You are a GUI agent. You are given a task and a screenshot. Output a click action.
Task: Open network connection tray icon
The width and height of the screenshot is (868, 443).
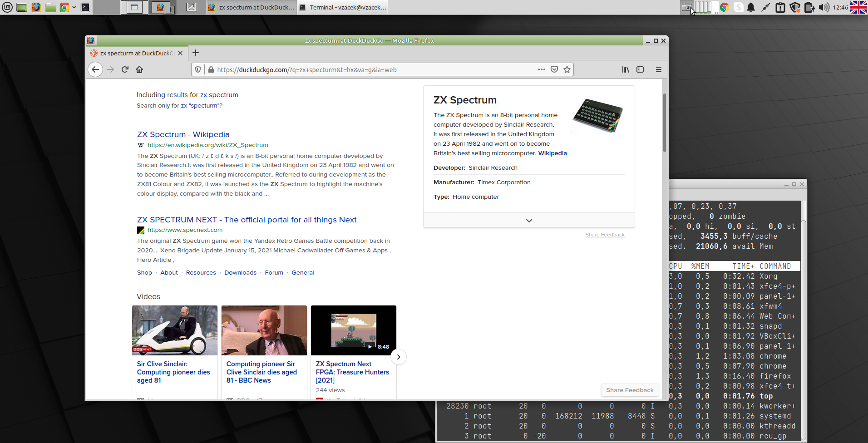(765, 7)
